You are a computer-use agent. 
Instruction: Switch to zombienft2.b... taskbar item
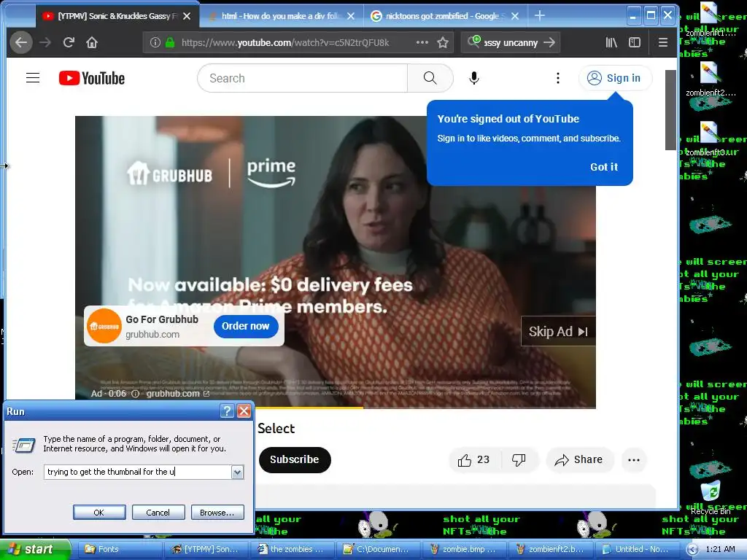click(x=551, y=550)
